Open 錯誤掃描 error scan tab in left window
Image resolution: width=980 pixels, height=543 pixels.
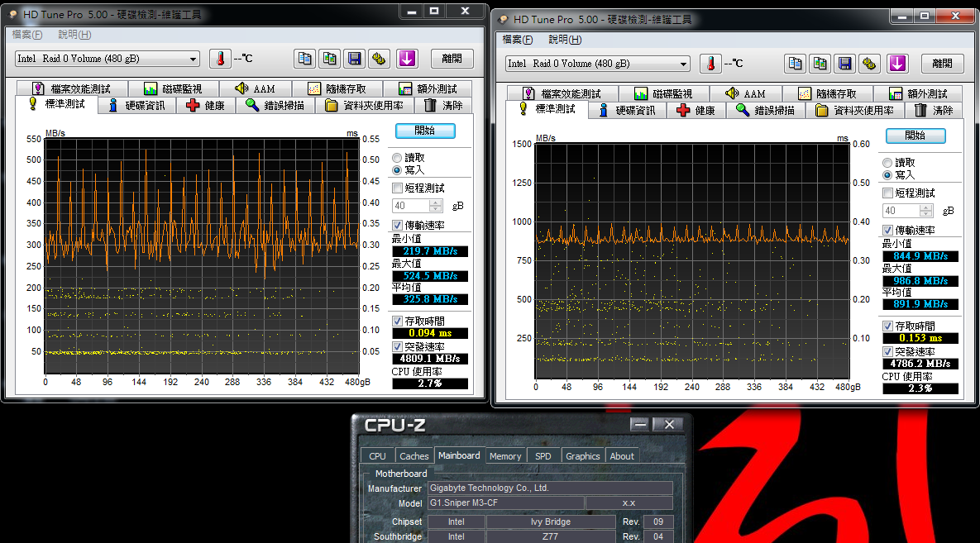pos(275,106)
